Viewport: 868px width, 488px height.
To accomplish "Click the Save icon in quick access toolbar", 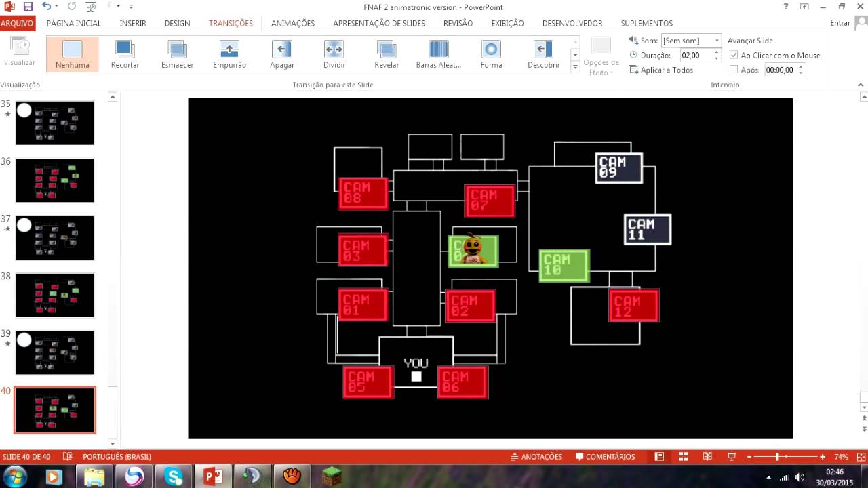I will click(x=28, y=6).
